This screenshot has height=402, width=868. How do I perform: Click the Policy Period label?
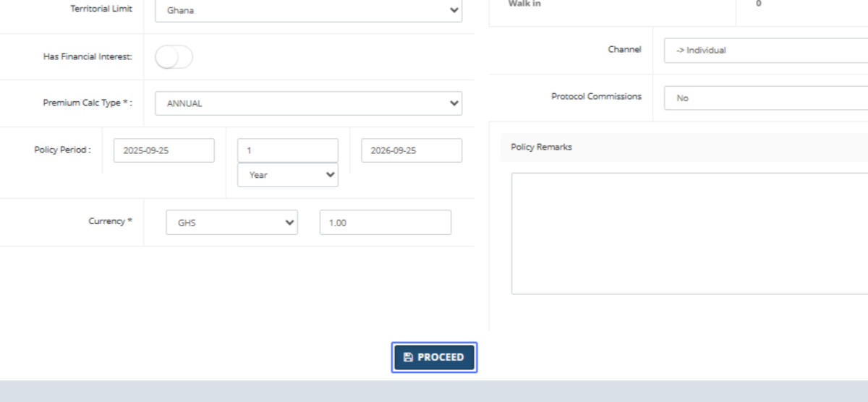click(62, 150)
